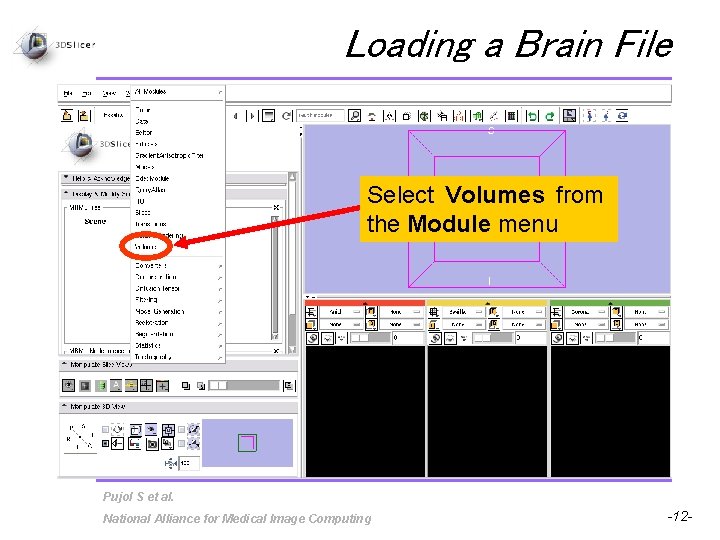
Task: Toggle the checked stereo checkbox in Manipulate 3D View
Action: (x=105, y=444)
